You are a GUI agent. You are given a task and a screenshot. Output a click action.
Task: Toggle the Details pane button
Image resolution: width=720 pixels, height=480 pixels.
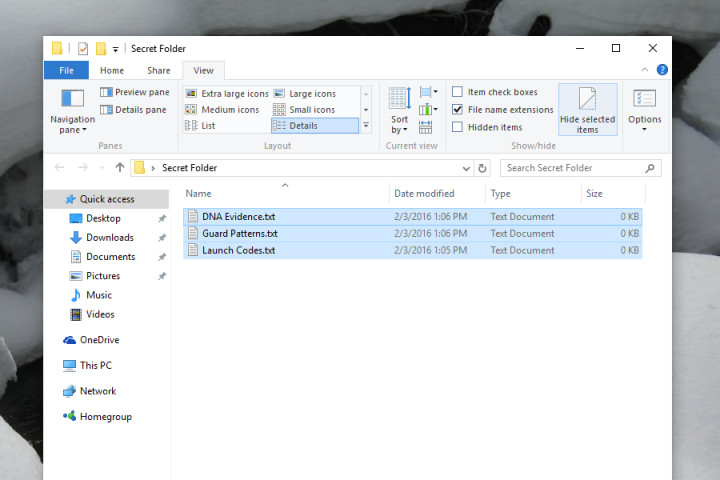tap(134, 110)
